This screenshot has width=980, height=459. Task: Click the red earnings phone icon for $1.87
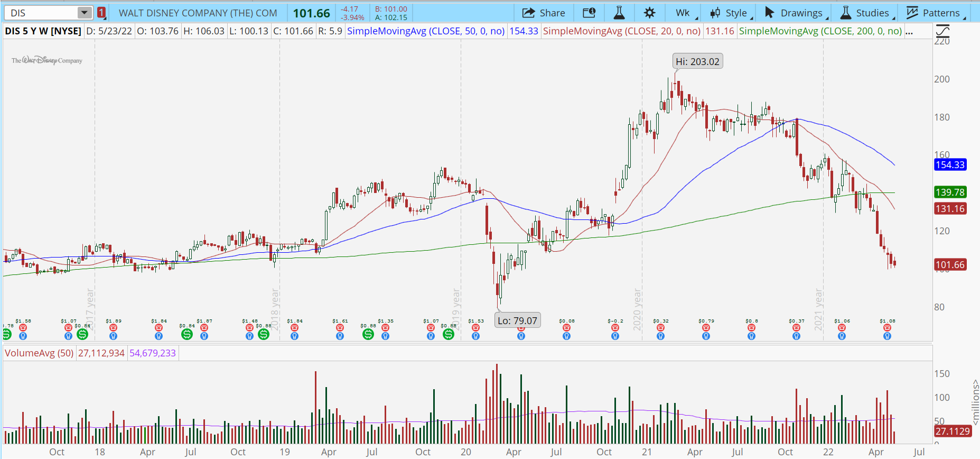pyautogui.click(x=204, y=328)
